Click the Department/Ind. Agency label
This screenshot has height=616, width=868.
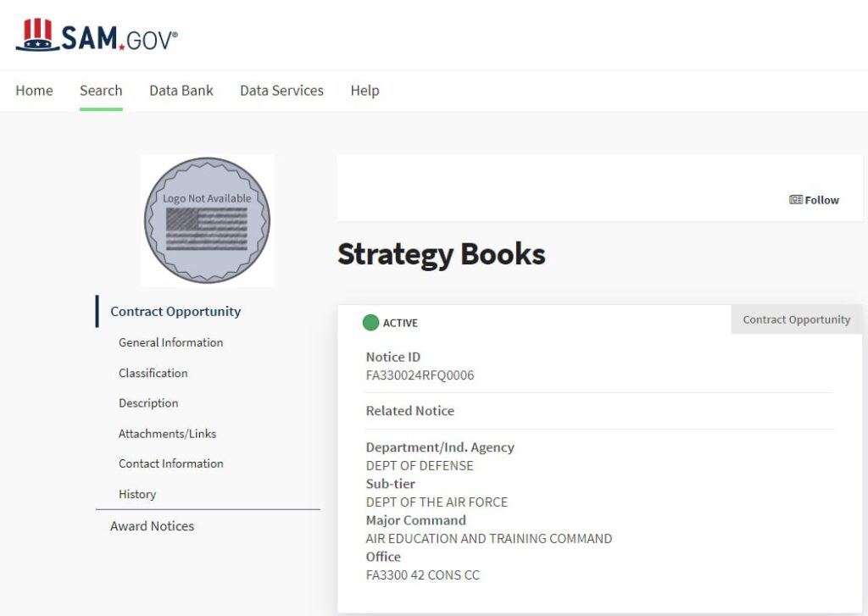(440, 447)
